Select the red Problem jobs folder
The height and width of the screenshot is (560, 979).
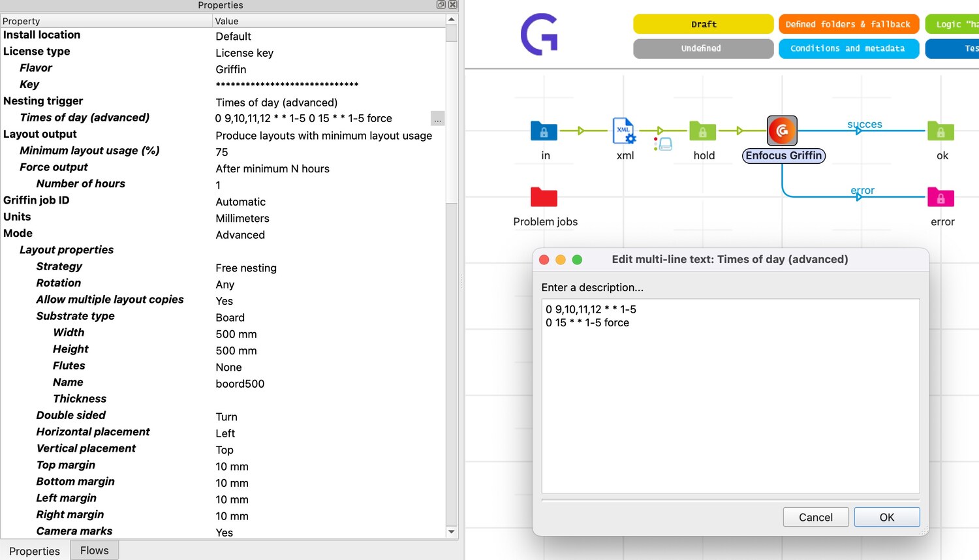click(544, 197)
